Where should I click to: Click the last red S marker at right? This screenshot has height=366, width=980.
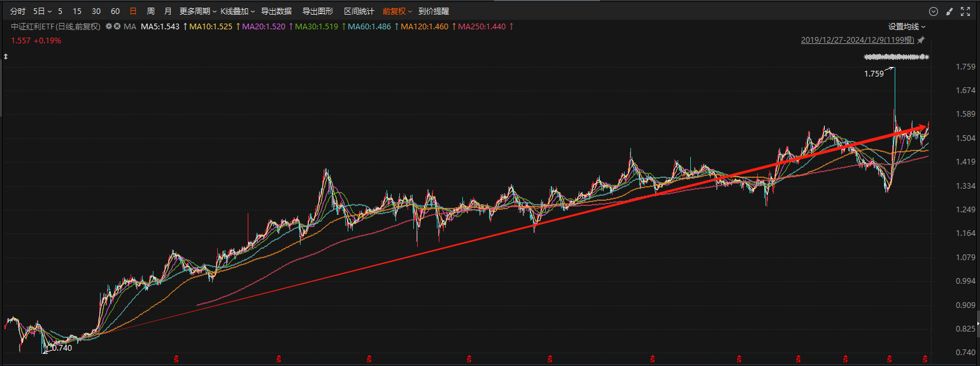[925, 360]
